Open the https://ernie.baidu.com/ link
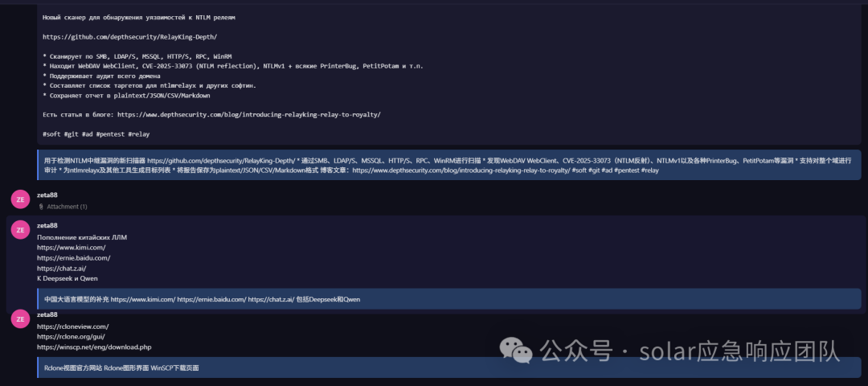 point(74,258)
